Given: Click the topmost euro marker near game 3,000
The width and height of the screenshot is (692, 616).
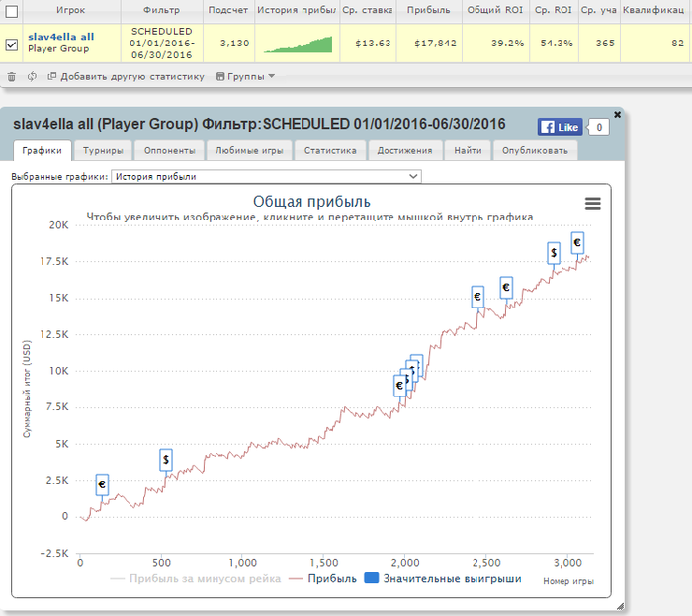Looking at the screenshot, I should 577,242.
